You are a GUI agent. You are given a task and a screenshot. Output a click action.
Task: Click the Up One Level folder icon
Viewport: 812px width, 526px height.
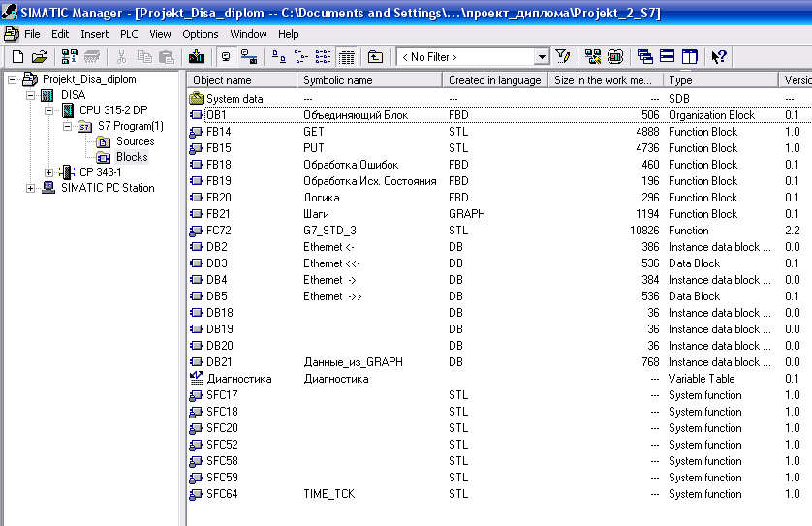click(375, 57)
